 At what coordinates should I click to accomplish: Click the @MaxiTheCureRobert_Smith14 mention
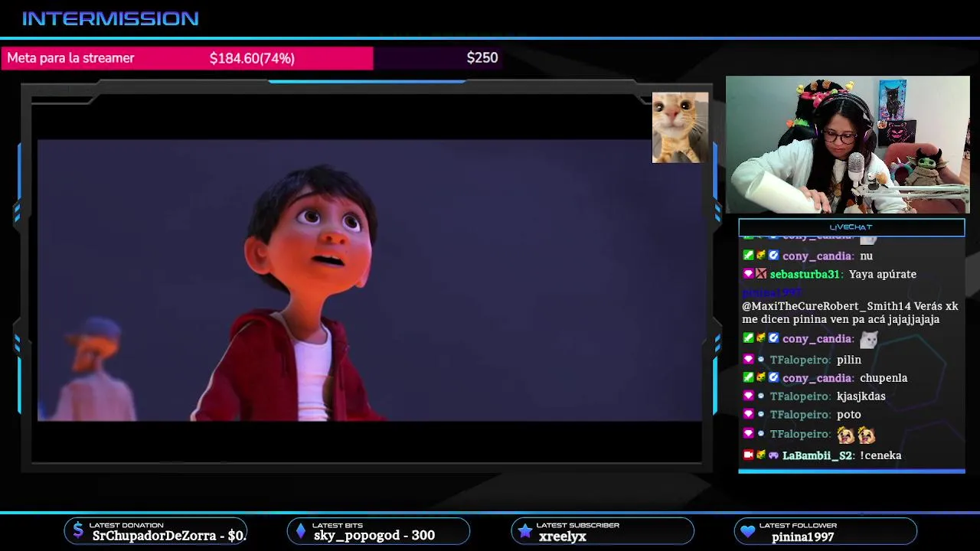click(826, 306)
